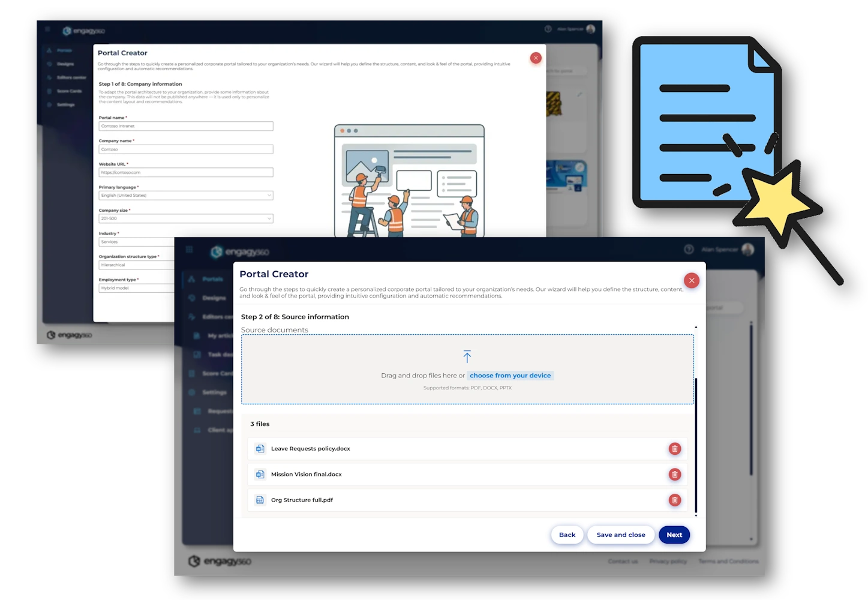Click the choose from your device link
868x600 pixels.
click(x=510, y=376)
